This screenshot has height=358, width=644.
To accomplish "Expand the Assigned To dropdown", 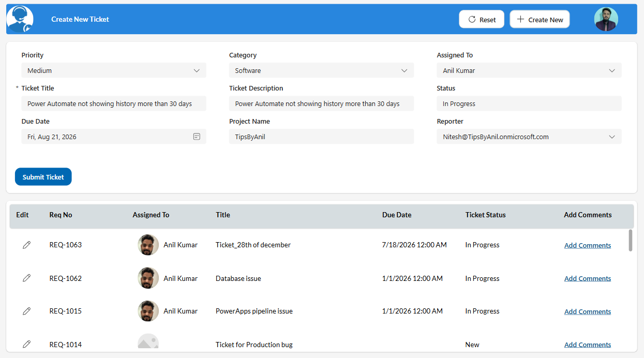I will tap(612, 70).
